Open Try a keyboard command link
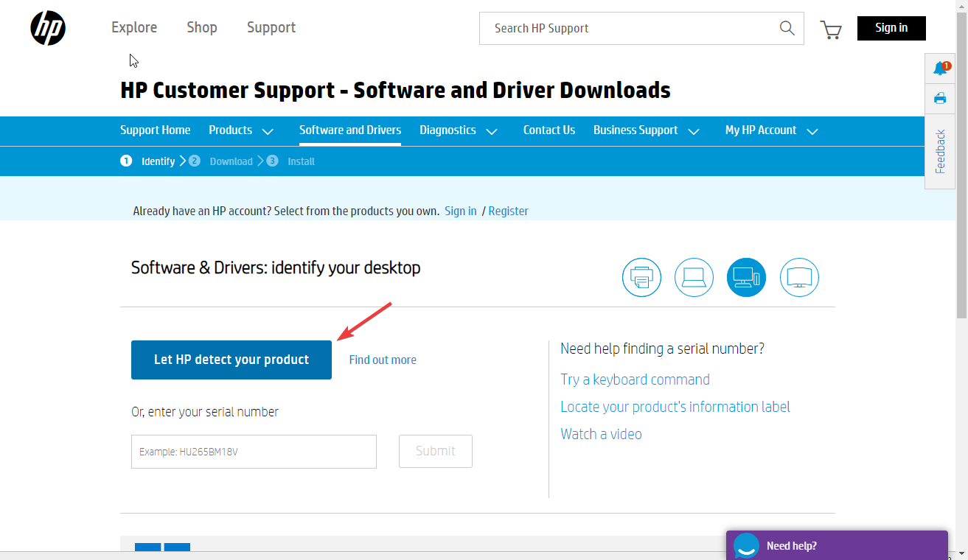968x560 pixels. 635,379
